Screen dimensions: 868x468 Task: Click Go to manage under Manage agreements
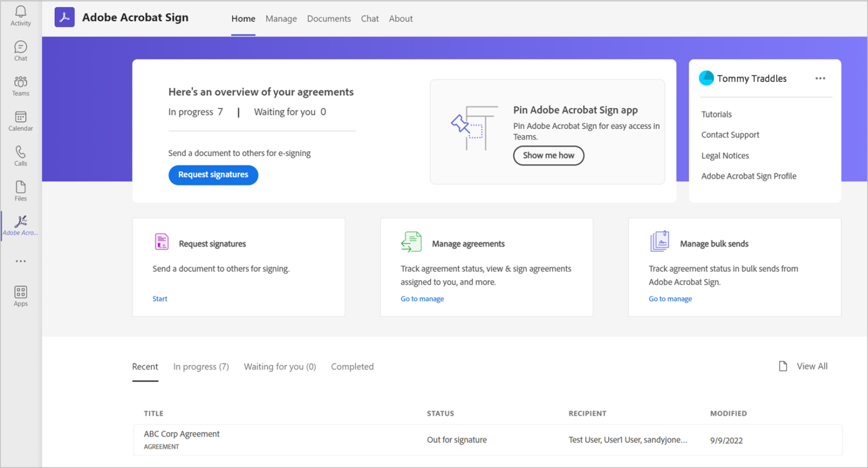[422, 298]
